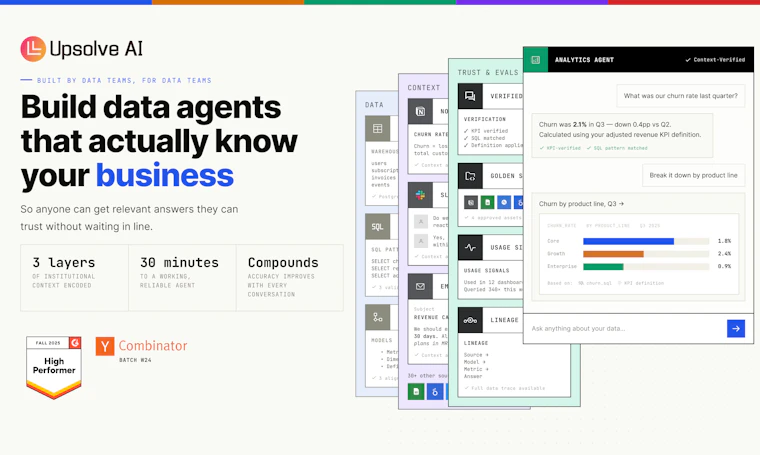
Task: Click the blue send arrow button
Action: 736,329
